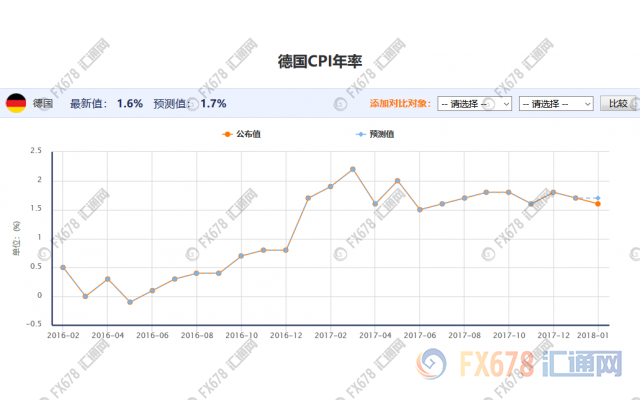640x400 pixels.
Task: Open the second 请选择 comparison dropdown
Action: 556,103
